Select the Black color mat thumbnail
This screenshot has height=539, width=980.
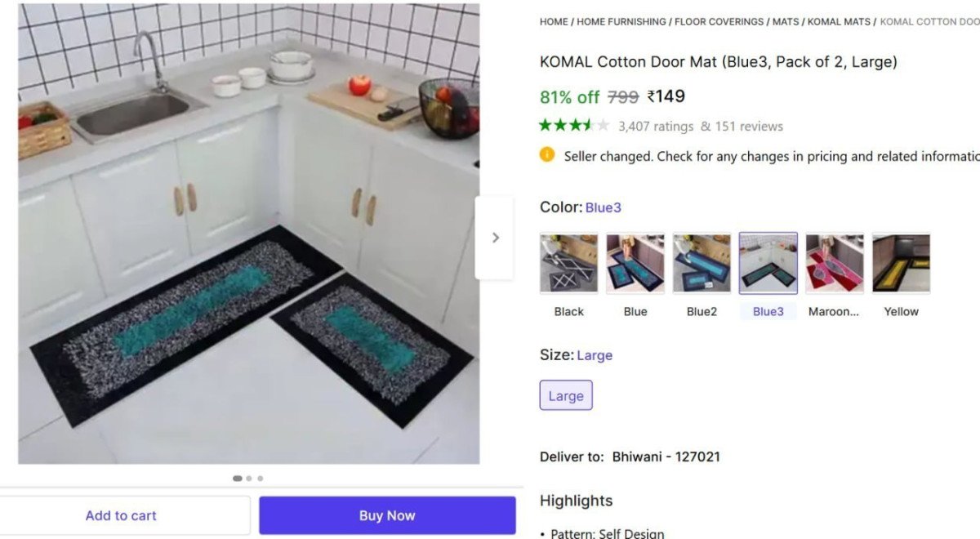pos(569,264)
